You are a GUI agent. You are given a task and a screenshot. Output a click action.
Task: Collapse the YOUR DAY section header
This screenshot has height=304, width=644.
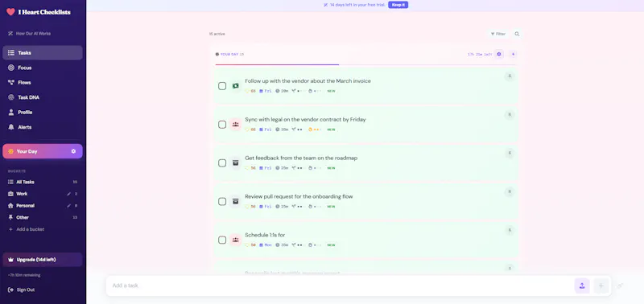229,54
